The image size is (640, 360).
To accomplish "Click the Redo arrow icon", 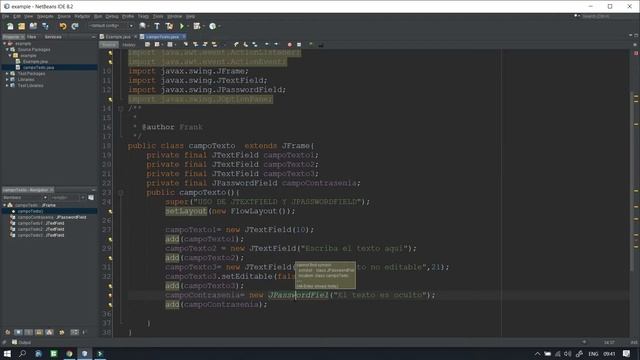I will 75,26.
